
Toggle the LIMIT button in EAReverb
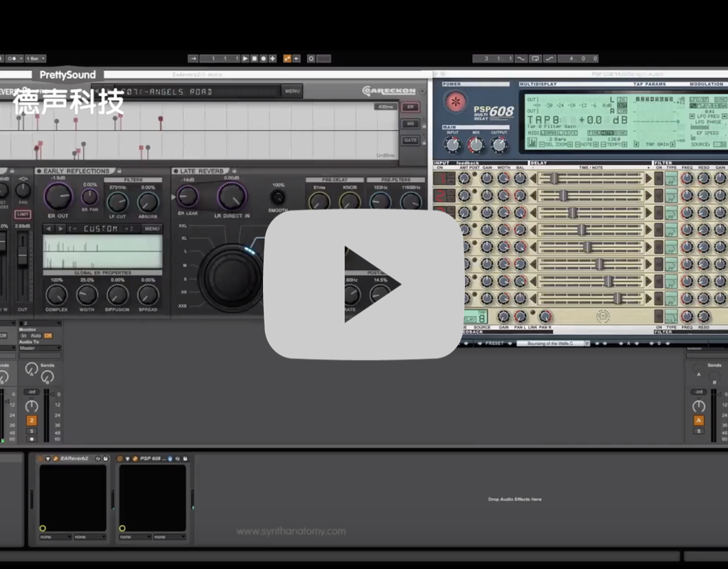tap(23, 214)
